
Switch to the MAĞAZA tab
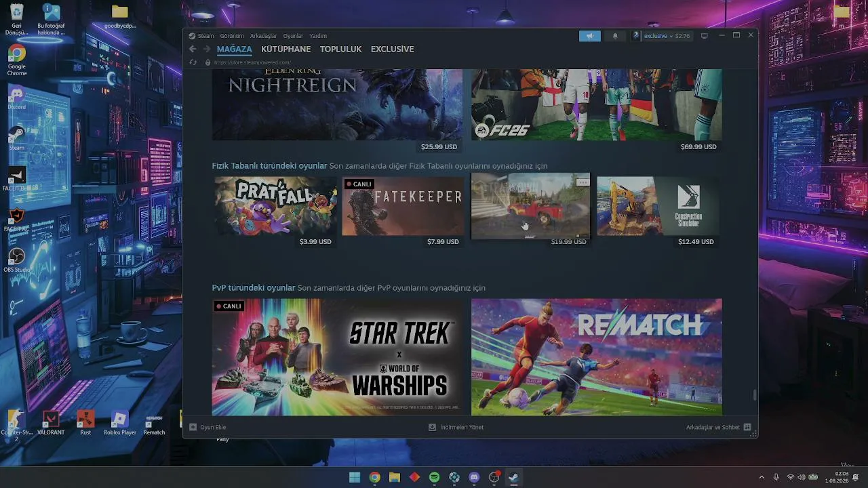pyautogui.click(x=235, y=49)
